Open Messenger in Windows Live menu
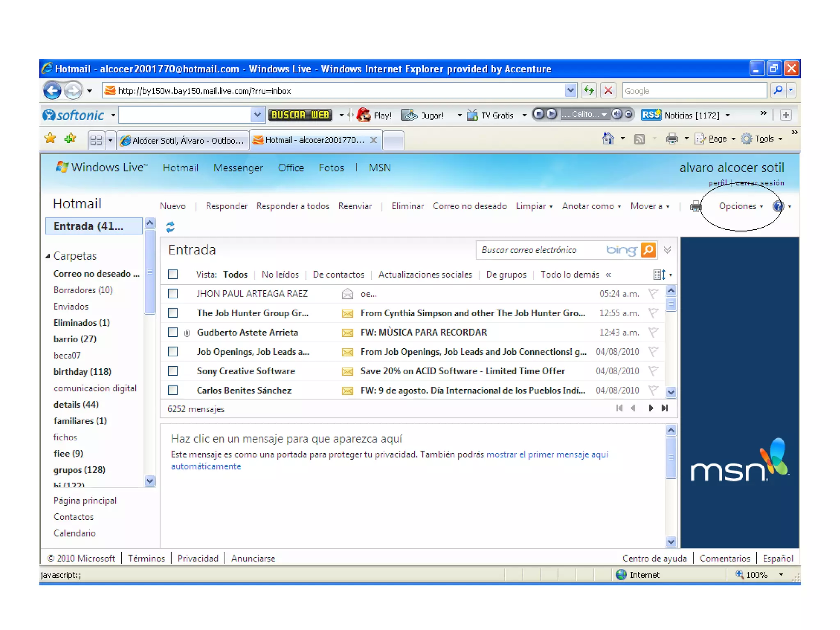 (238, 168)
